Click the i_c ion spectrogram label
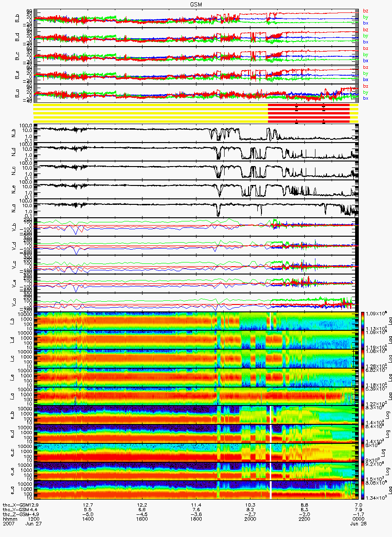 12,359
